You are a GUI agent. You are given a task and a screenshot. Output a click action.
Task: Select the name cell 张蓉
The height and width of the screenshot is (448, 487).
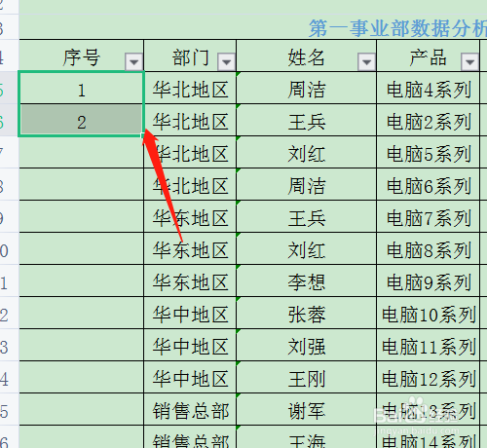pos(307,313)
